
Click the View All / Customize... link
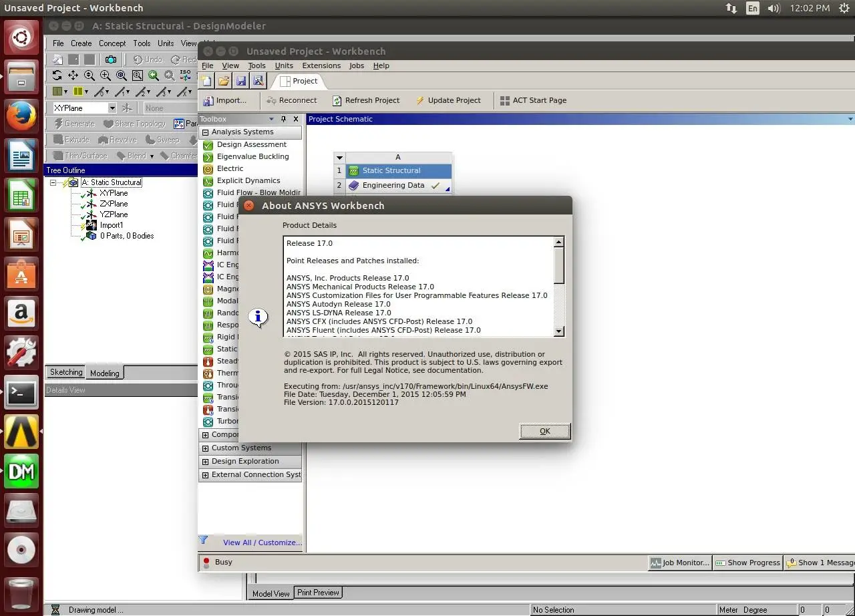point(263,543)
